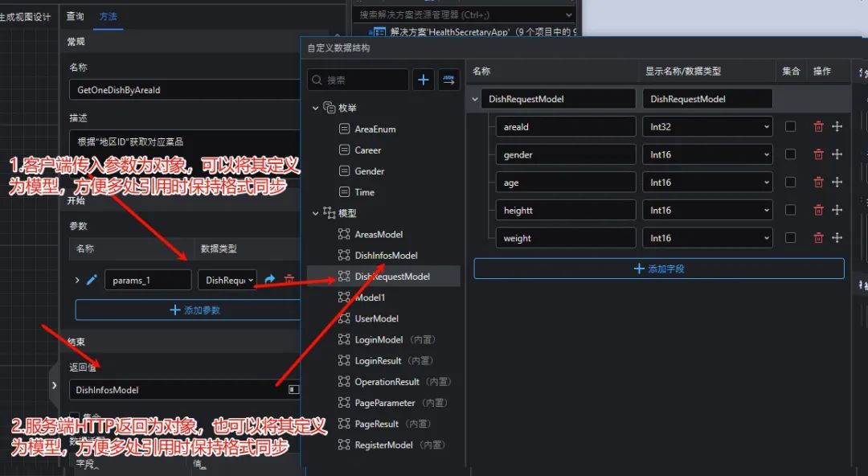Click the plus icon to add a new data structure
Viewport: 868px width, 476px height.
coord(424,80)
